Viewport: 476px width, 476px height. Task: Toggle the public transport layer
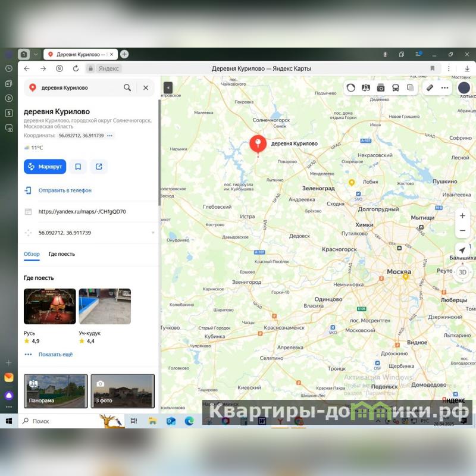point(396,87)
